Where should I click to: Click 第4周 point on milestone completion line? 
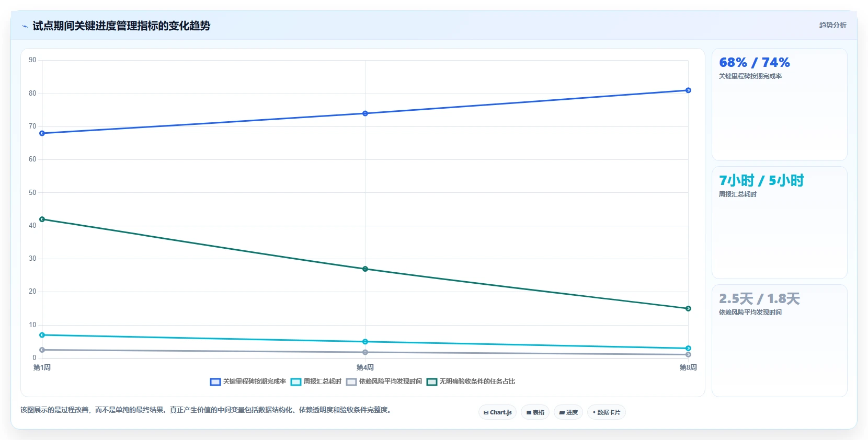(x=365, y=113)
